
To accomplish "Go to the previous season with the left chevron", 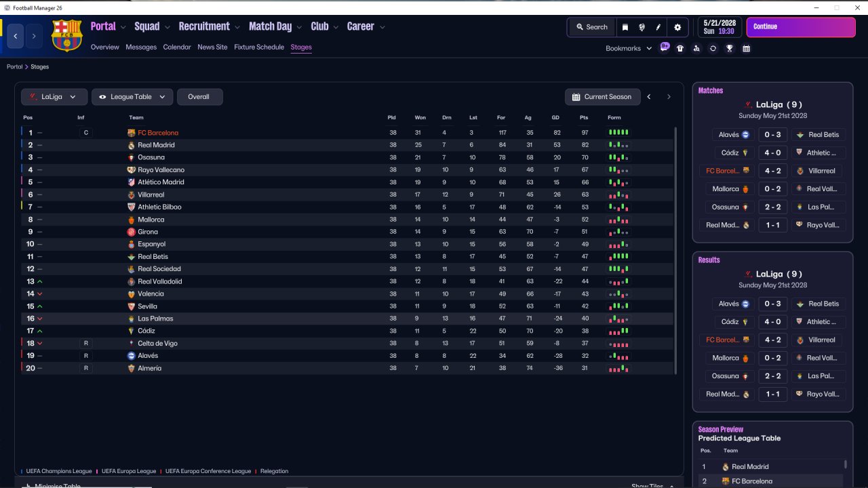I will [649, 97].
